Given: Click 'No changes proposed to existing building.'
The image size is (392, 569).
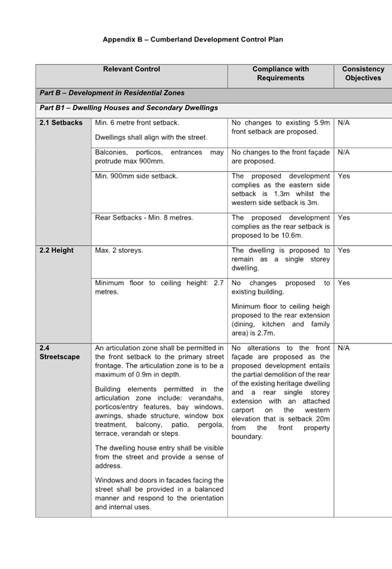Looking at the screenshot, I should [x=280, y=288].
